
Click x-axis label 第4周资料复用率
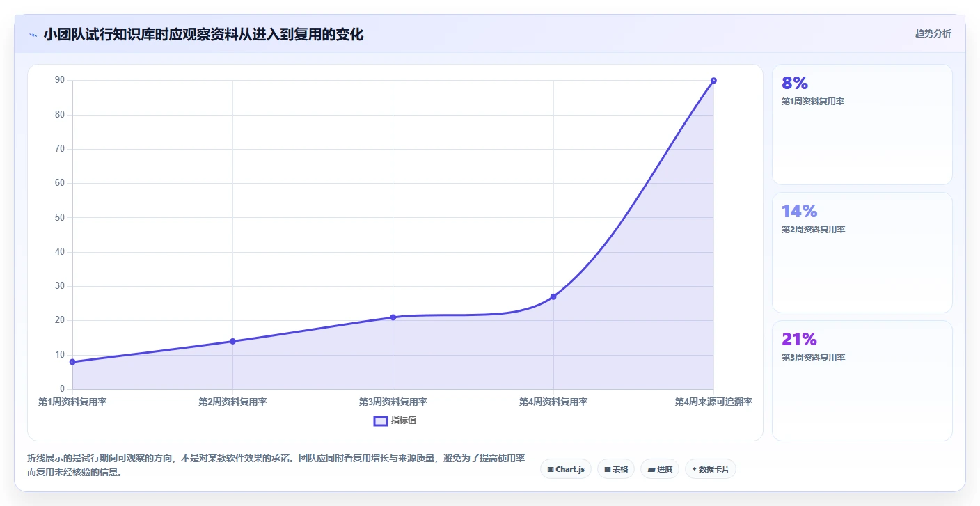click(553, 402)
